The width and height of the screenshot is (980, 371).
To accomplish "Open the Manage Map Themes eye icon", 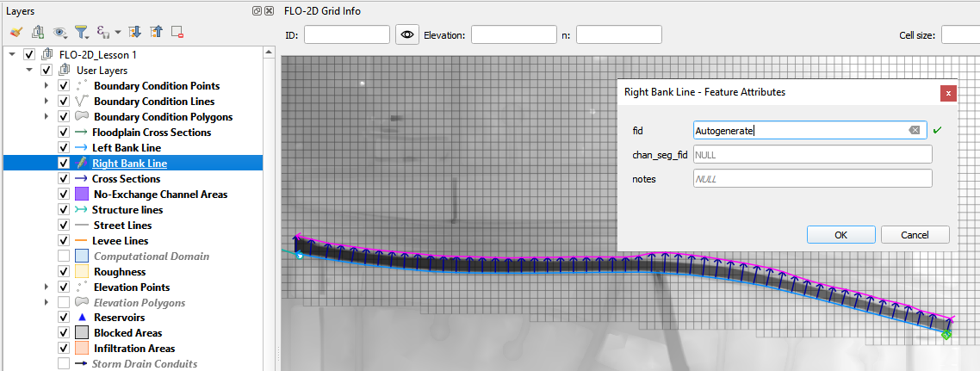I will [x=59, y=32].
